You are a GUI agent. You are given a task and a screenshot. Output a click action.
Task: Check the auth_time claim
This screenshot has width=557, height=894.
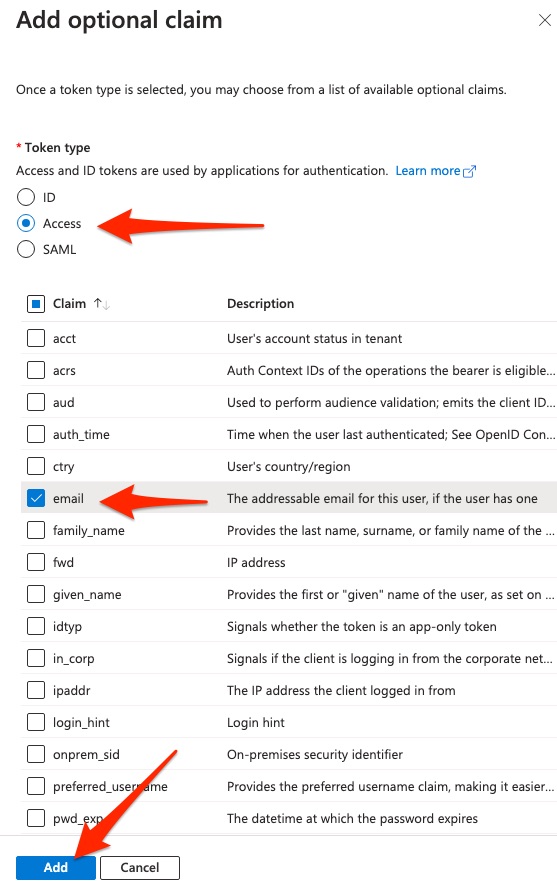[x=36, y=434]
